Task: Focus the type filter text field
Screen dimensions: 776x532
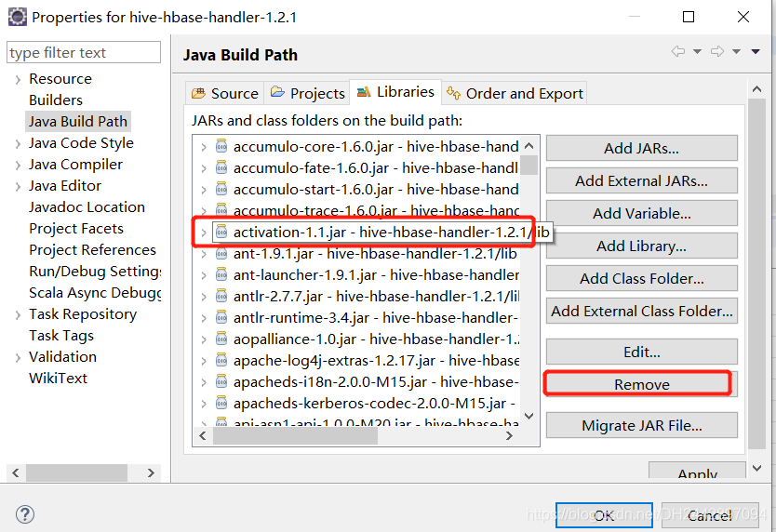Action: [84, 52]
